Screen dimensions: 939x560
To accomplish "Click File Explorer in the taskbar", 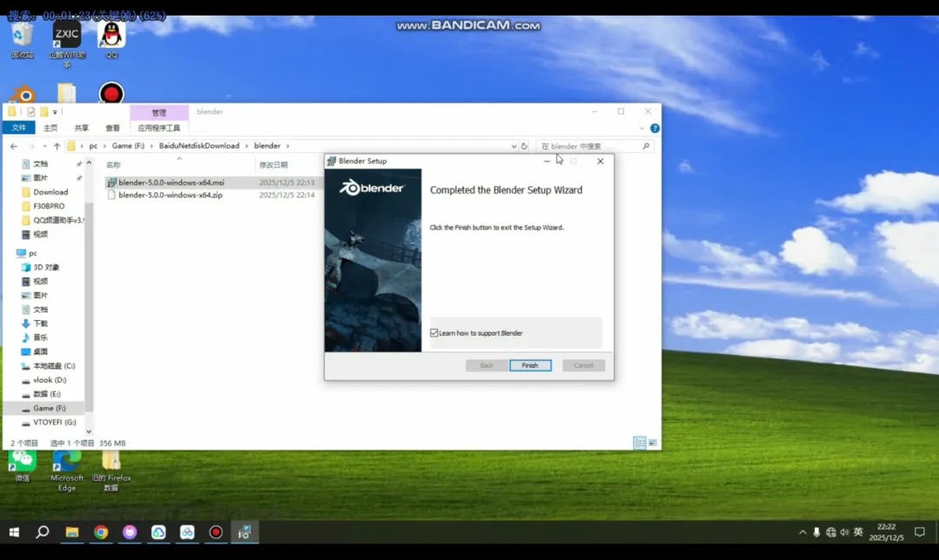I will point(72,532).
